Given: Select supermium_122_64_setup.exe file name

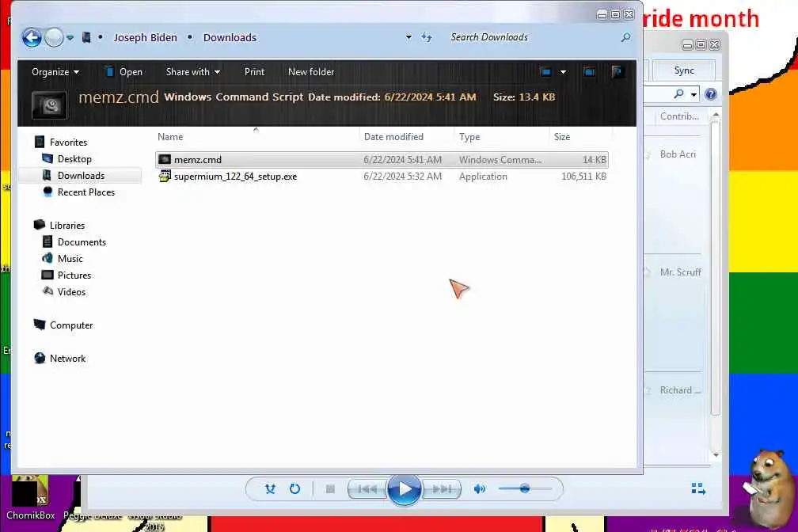Looking at the screenshot, I should 235,177.
